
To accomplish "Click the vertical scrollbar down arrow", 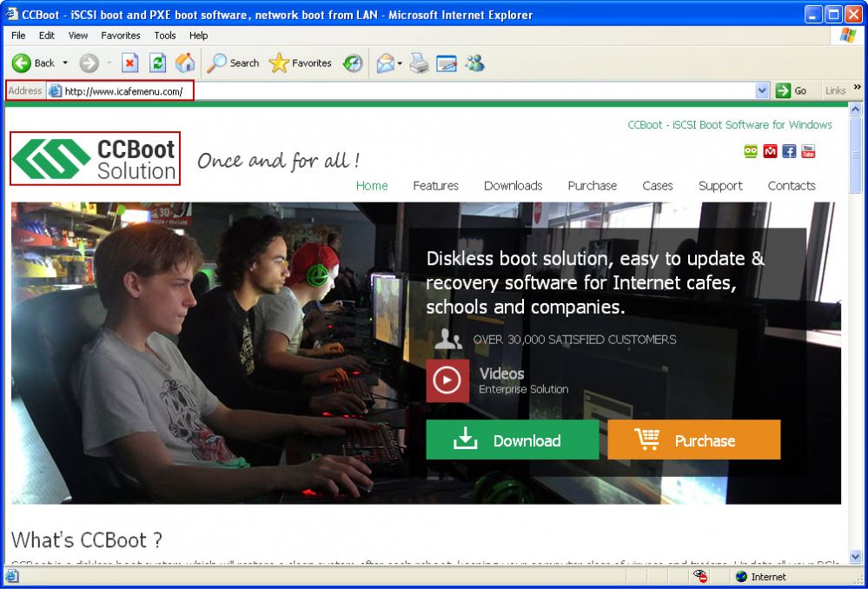I will coord(855,556).
